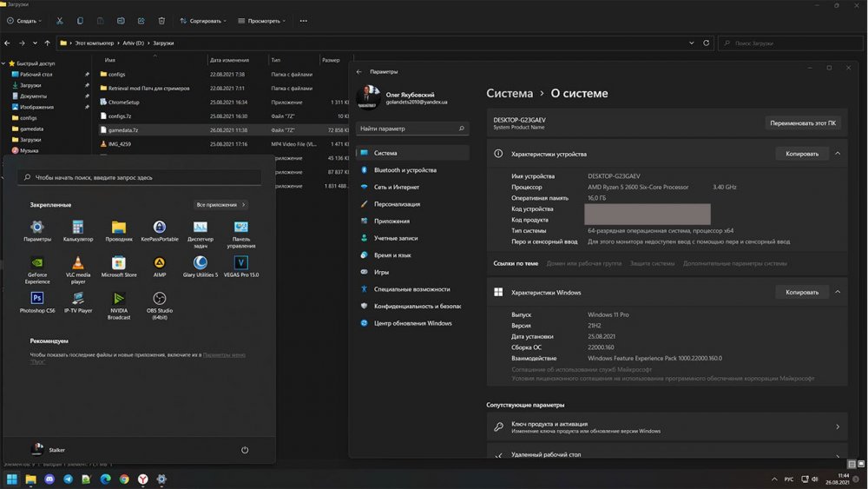The image size is (868, 489).
Task: Open the Sort dropdown in Explorer
Action: coord(203,20)
